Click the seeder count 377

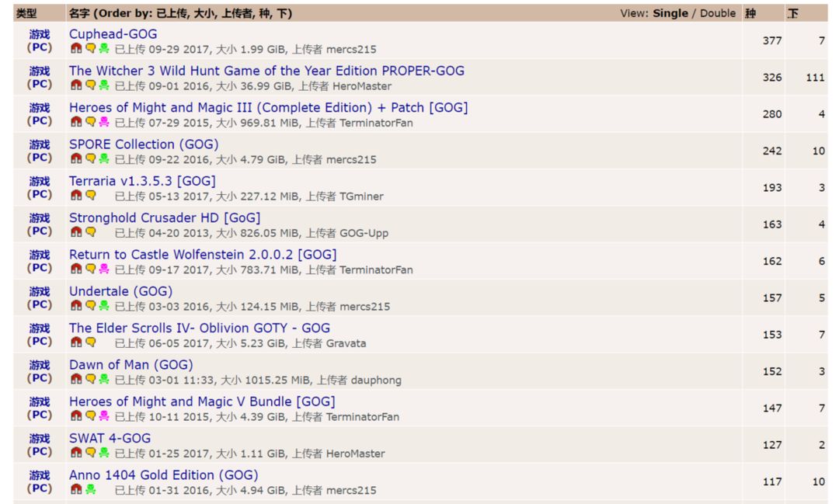772,40
